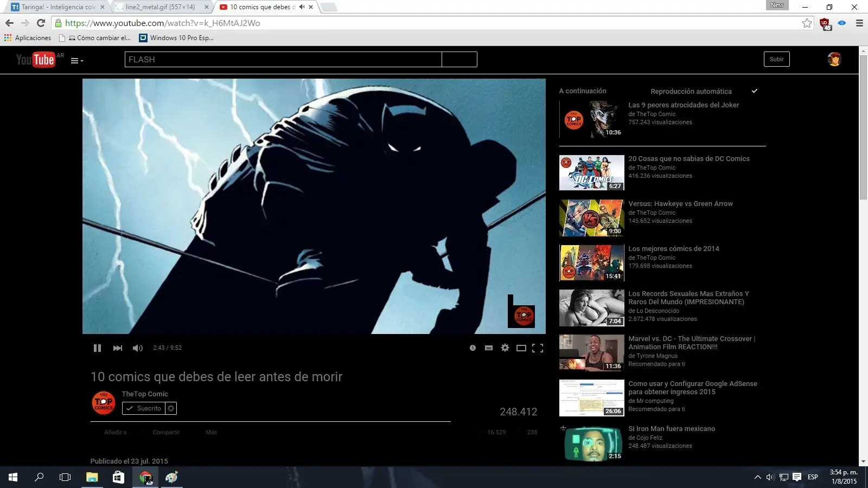Click the ESP input language indicator
Viewport: 868px width, 488px height.
coord(813,477)
